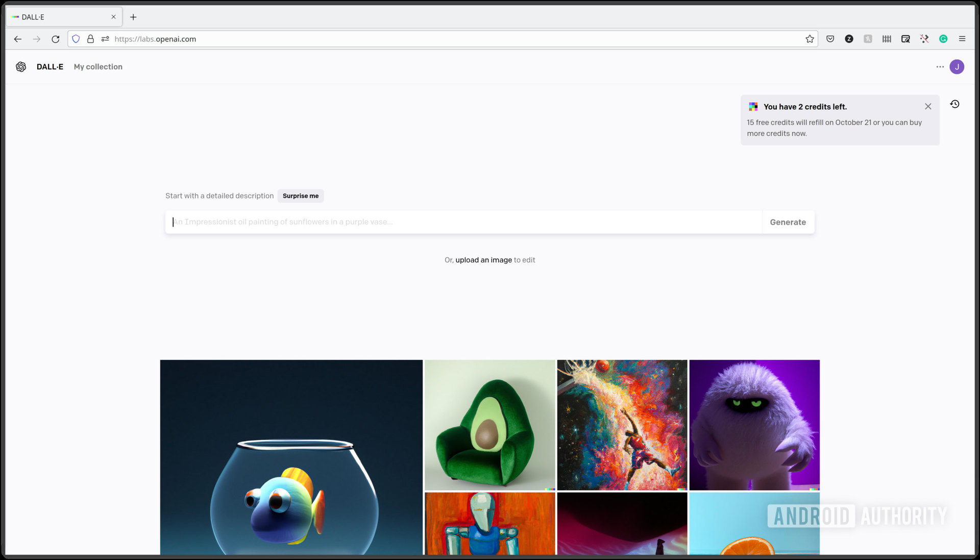Open the Firefox hamburger application menu
The width and height of the screenshot is (980, 560).
tap(962, 39)
